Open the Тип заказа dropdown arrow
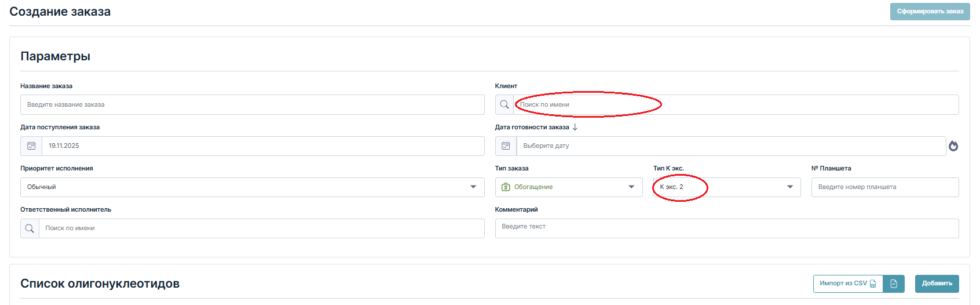Image resolution: width=980 pixels, height=305 pixels. pyautogui.click(x=631, y=187)
